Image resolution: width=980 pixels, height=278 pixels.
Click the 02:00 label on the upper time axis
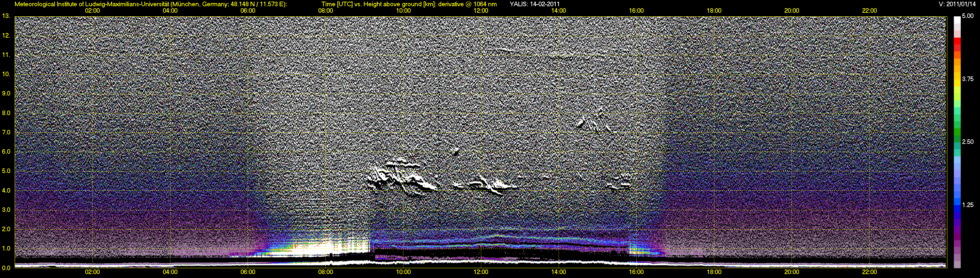pos(92,11)
